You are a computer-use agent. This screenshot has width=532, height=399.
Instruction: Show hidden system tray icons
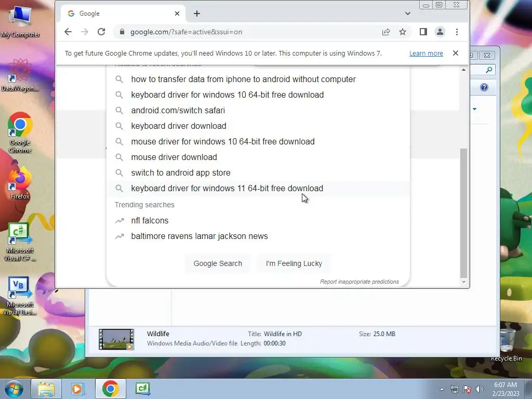(442, 389)
